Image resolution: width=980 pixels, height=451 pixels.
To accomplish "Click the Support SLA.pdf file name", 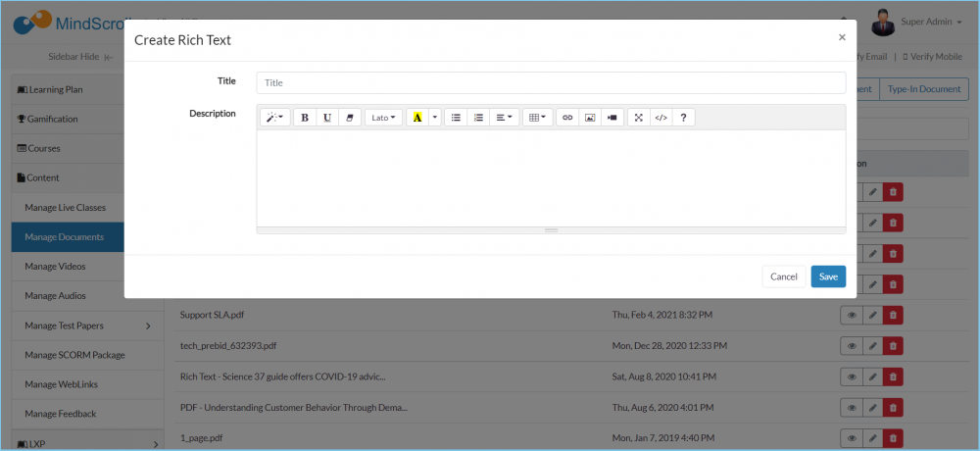I will 212,316.
